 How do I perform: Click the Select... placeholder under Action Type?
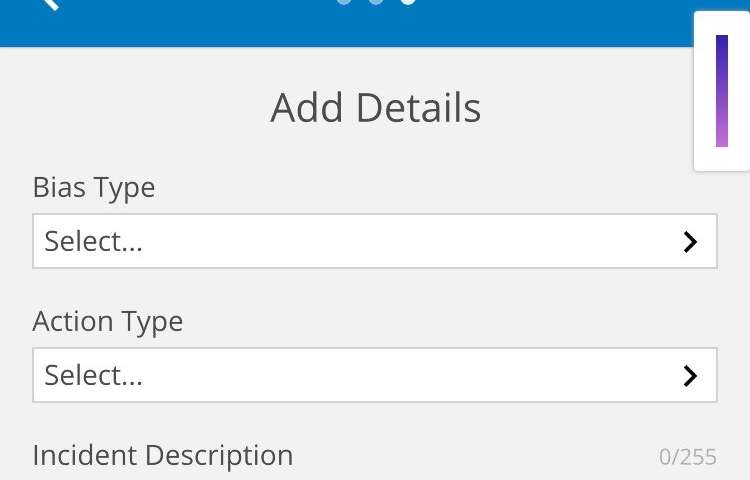coord(93,375)
